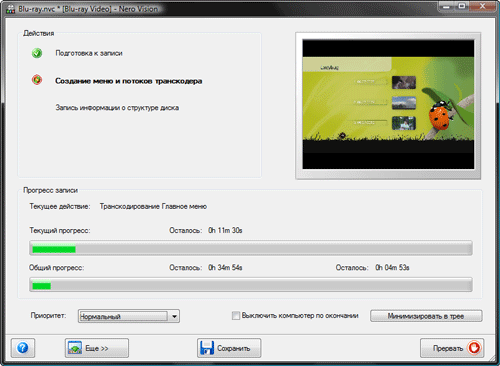Enable Выключить компьютер по окончании checkbox
The height and width of the screenshot is (366, 500).
coord(236,315)
